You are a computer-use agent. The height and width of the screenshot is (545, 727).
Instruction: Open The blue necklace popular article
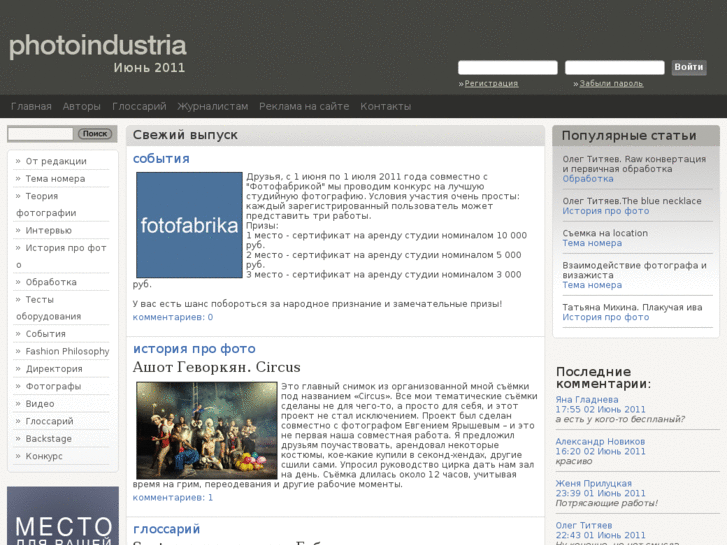click(x=632, y=201)
